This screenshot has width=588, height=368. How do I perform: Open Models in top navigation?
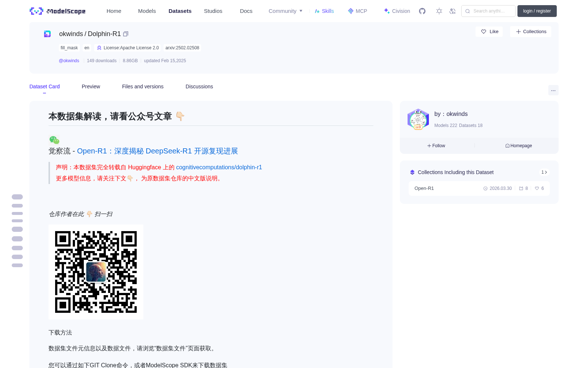pyautogui.click(x=147, y=11)
